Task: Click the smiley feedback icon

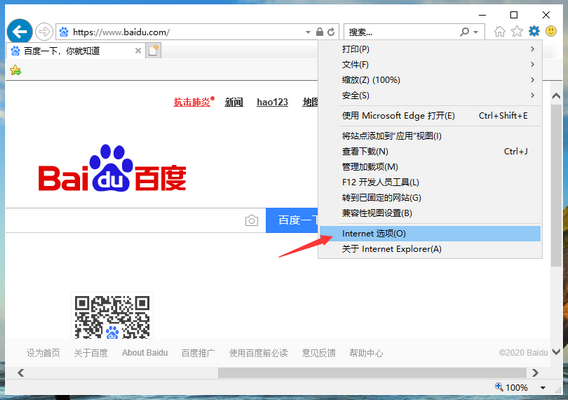Action: click(x=551, y=31)
